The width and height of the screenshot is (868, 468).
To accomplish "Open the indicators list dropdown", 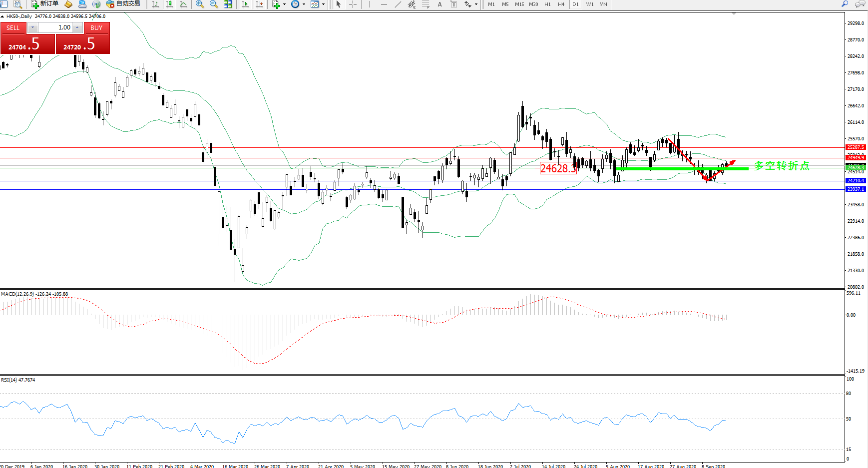I will tap(284, 4).
